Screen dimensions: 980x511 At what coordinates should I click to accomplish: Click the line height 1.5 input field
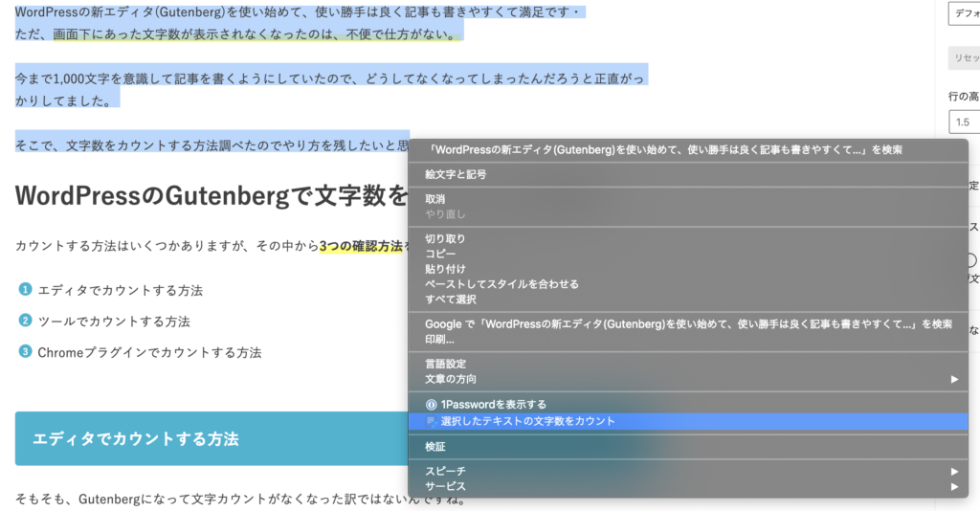click(x=965, y=122)
